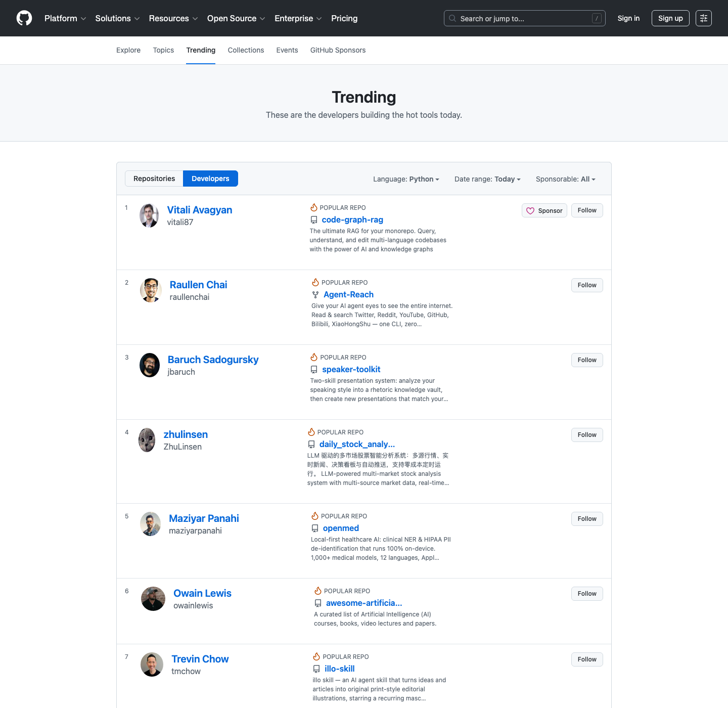Click the slash shortcut key icon
The width and height of the screenshot is (728, 708).
point(597,18)
